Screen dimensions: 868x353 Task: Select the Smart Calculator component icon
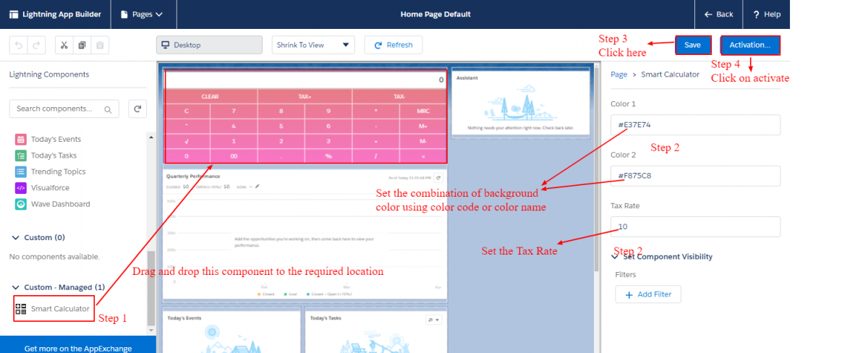click(x=21, y=309)
